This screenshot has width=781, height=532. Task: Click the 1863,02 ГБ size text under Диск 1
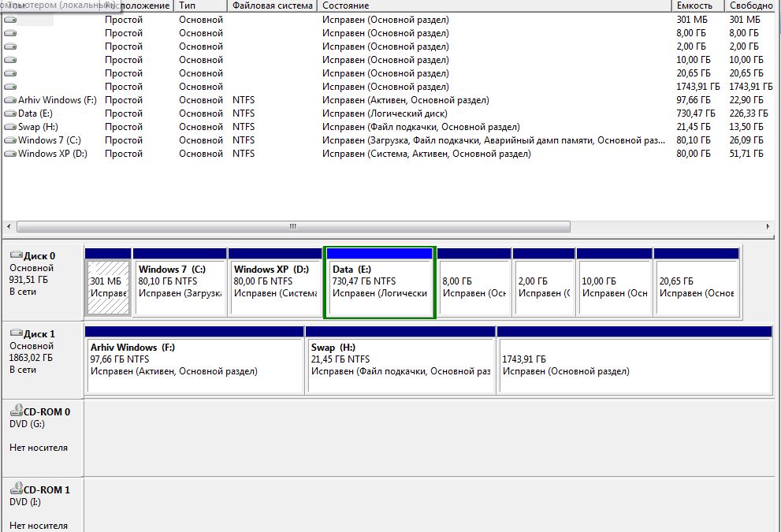[31, 358]
